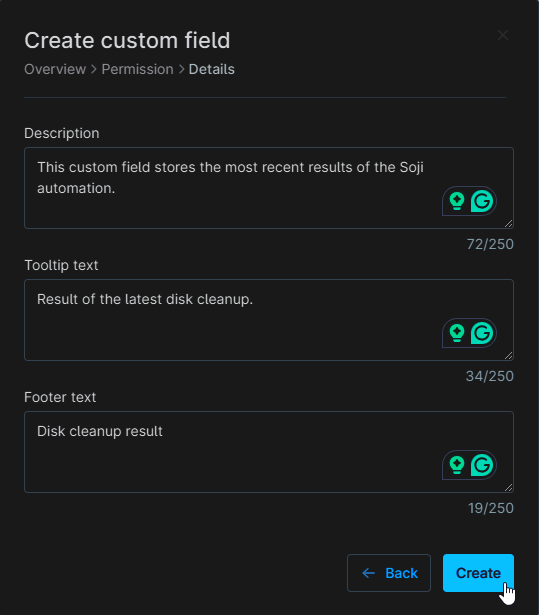Focus the Tooltip text area
Image resolution: width=539 pixels, height=615 pixels.
tap(269, 320)
